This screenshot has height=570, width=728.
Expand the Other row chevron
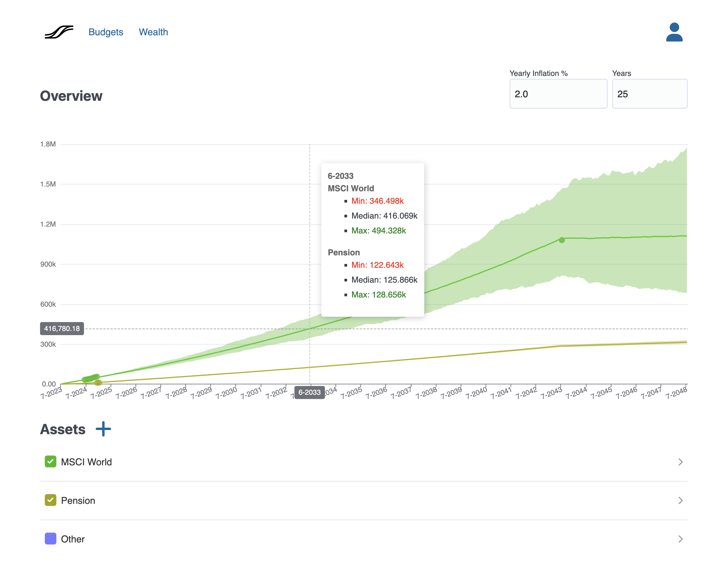[x=681, y=539]
